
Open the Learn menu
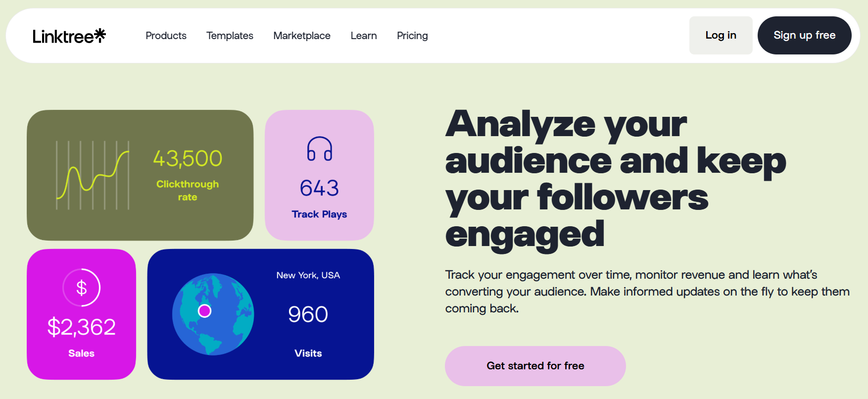click(364, 35)
